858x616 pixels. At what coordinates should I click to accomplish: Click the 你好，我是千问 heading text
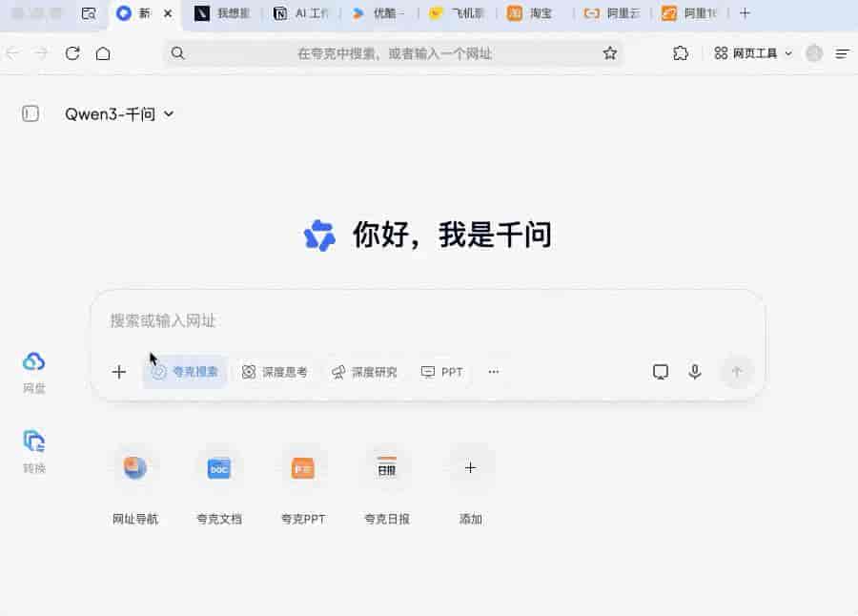452,235
